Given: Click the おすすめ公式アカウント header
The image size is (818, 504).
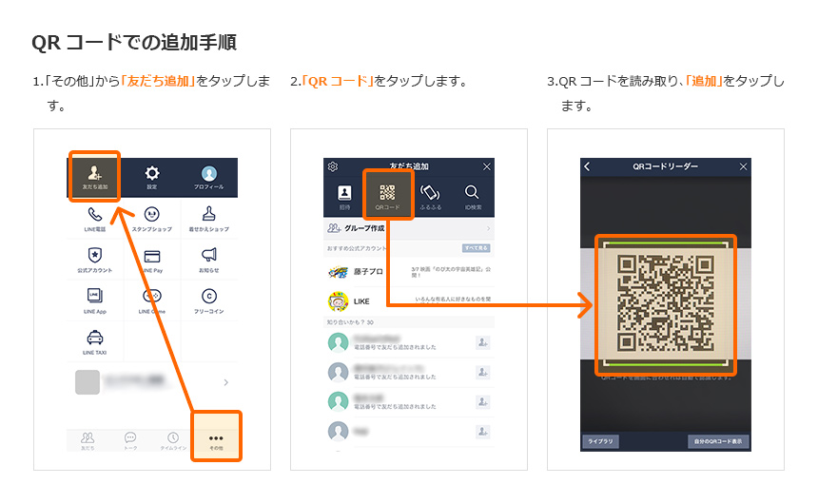Looking at the screenshot, I should (x=357, y=248).
